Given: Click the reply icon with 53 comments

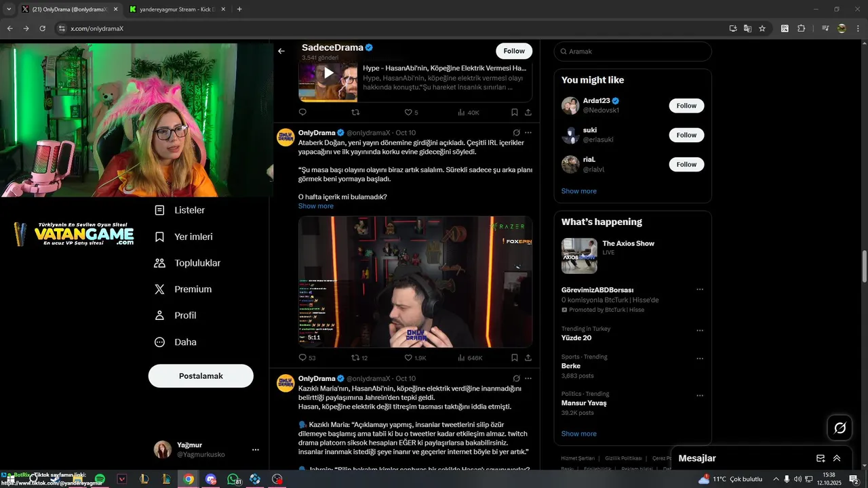Looking at the screenshot, I should 302,358.
